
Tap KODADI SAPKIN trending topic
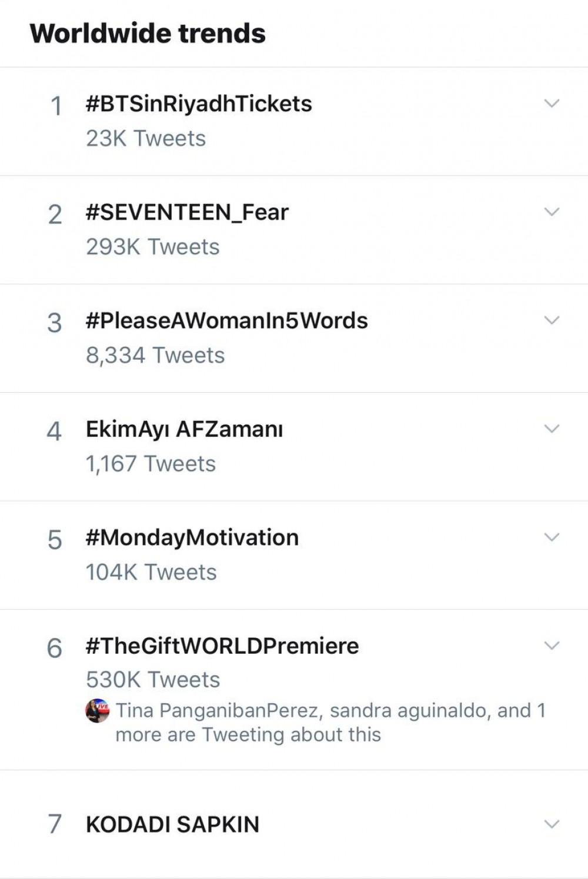(172, 825)
